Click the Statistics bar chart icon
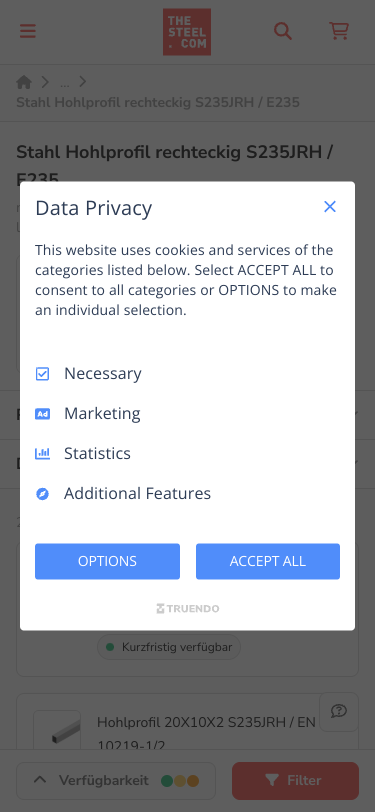 tap(42, 454)
